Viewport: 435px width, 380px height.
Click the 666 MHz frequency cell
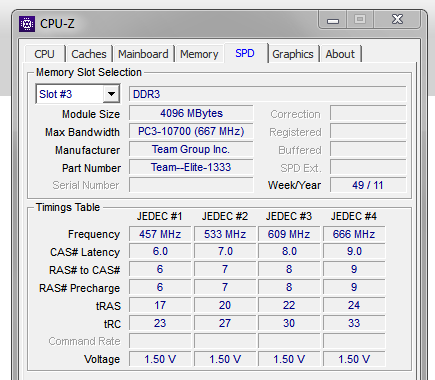pos(354,234)
